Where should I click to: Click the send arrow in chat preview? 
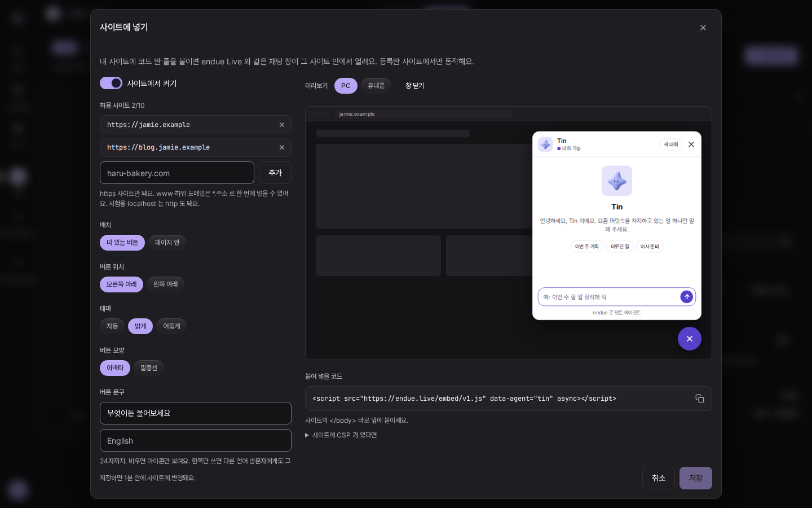(687, 297)
